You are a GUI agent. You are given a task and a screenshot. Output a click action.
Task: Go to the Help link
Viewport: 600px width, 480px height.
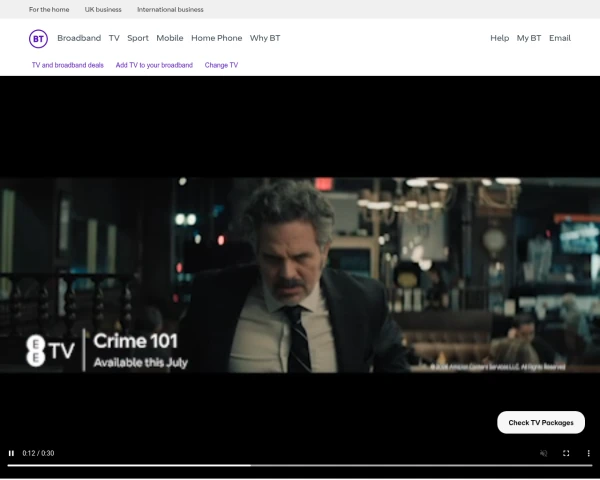click(x=499, y=38)
